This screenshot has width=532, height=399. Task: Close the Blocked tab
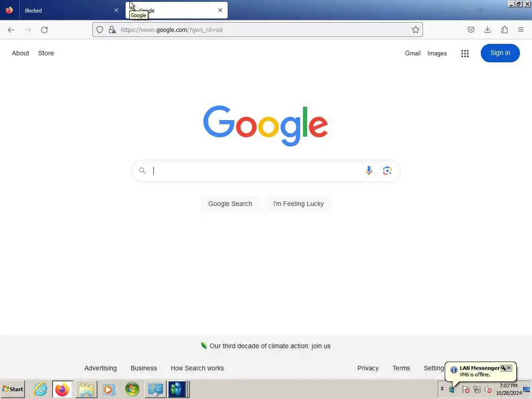tap(116, 10)
